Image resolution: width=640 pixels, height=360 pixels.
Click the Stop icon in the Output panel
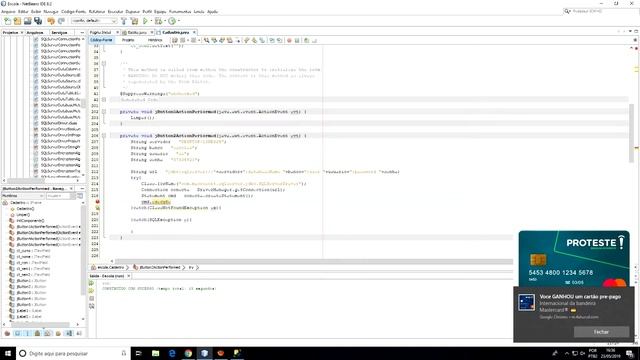point(91,298)
